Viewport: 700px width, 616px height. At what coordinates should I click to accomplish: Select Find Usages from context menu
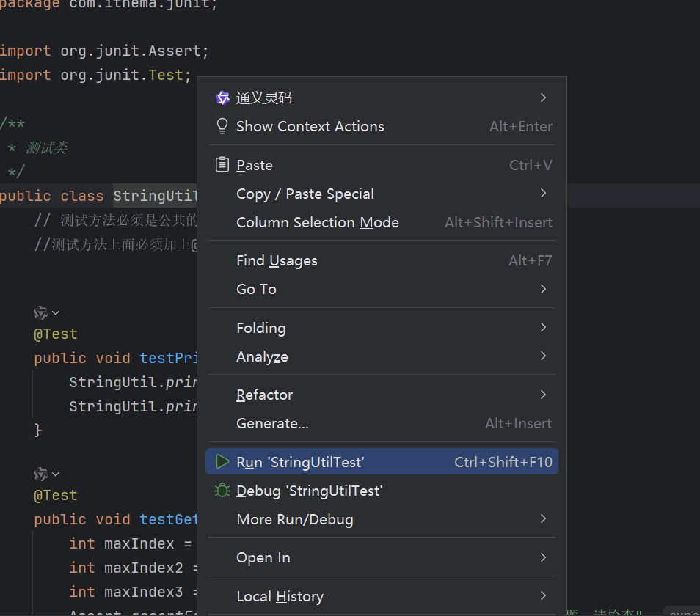pyautogui.click(x=277, y=260)
